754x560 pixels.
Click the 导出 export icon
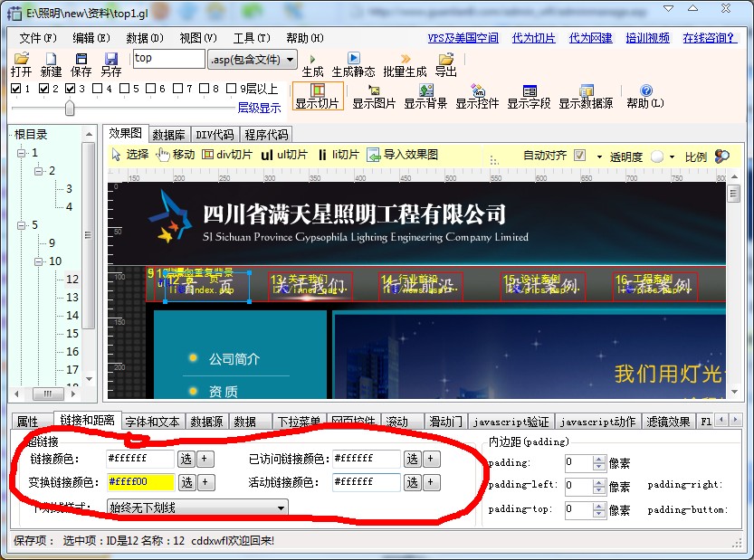point(445,59)
